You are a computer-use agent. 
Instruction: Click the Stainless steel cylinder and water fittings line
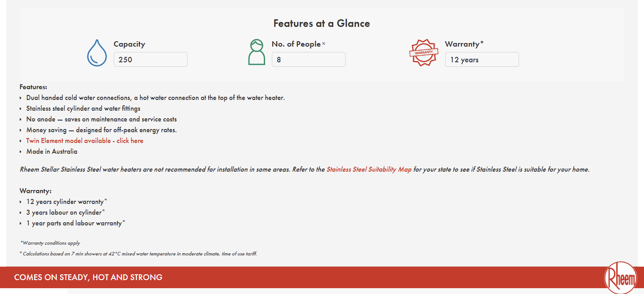click(83, 108)
